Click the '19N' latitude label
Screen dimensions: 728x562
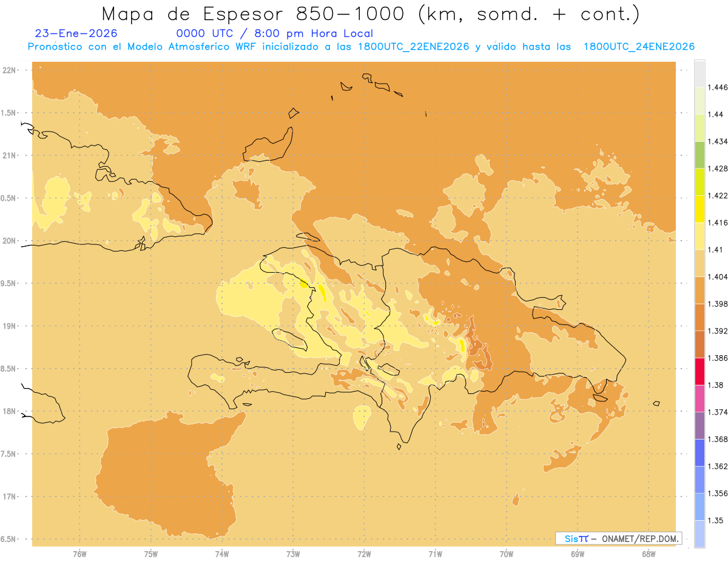click(10, 326)
